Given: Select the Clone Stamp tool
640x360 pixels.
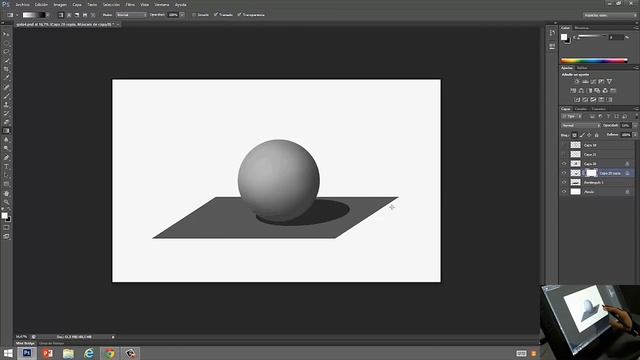Looking at the screenshot, I should (6, 104).
